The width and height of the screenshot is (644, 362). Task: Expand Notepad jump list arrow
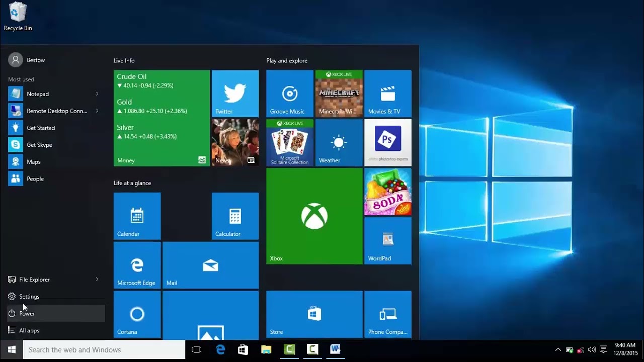(97, 94)
